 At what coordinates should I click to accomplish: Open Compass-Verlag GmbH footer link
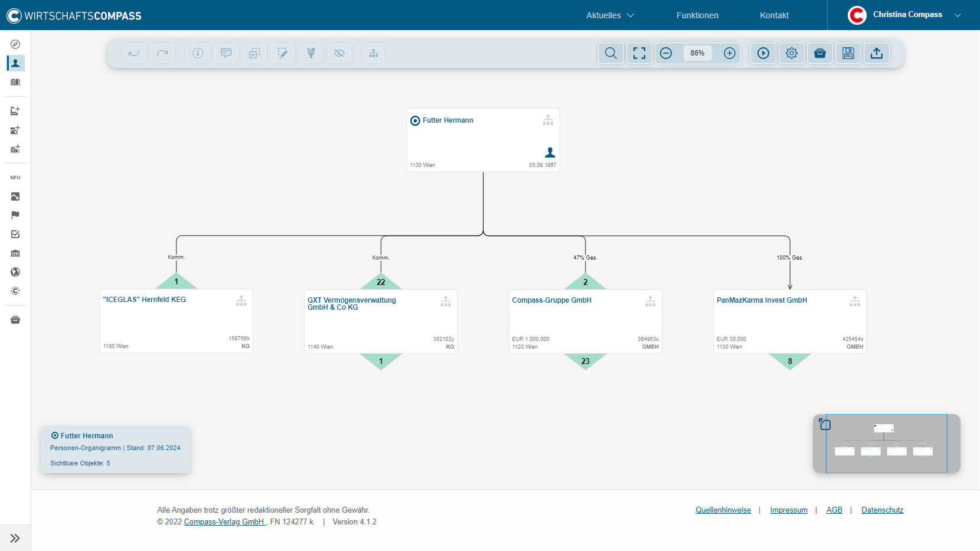[x=224, y=522]
